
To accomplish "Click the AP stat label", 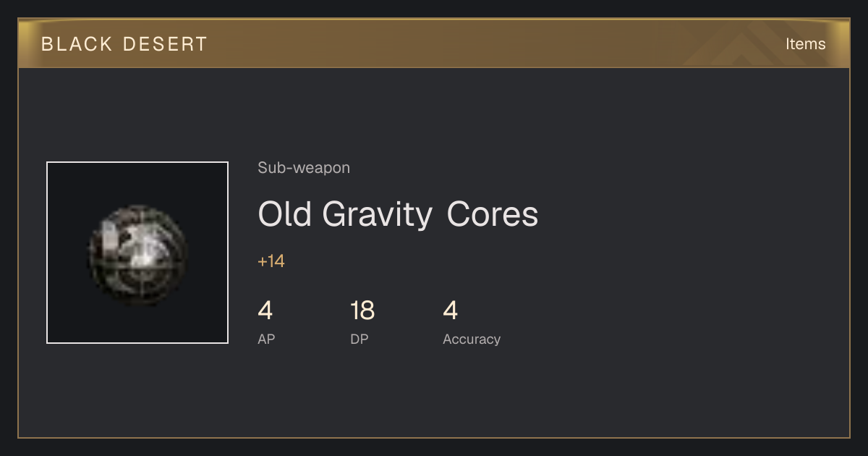I will click(266, 339).
